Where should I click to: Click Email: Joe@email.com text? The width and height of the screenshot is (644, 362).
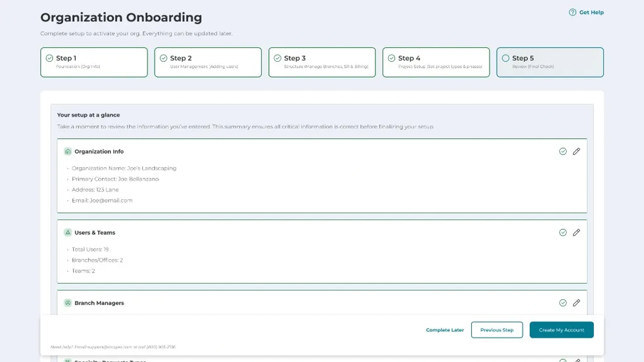click(102, 200)
